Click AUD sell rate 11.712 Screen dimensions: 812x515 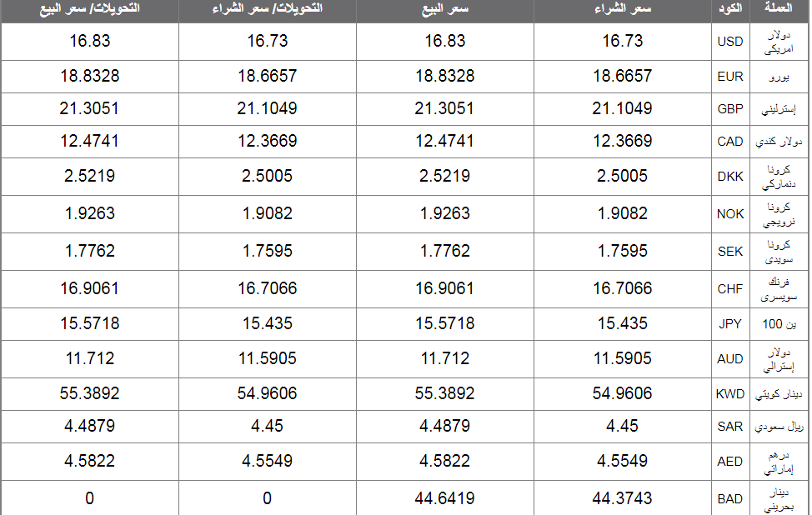(445, 358)
